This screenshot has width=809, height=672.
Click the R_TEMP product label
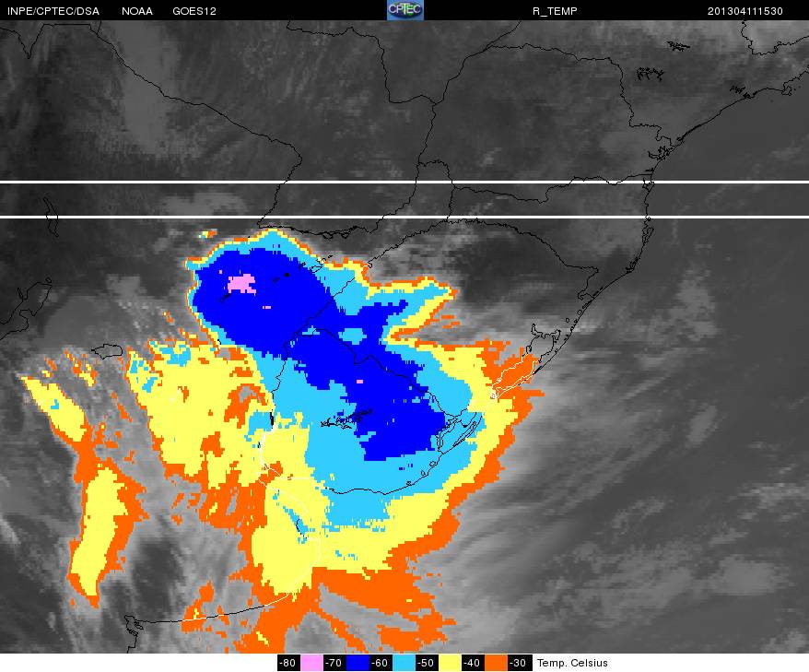[x=555, y=11]
